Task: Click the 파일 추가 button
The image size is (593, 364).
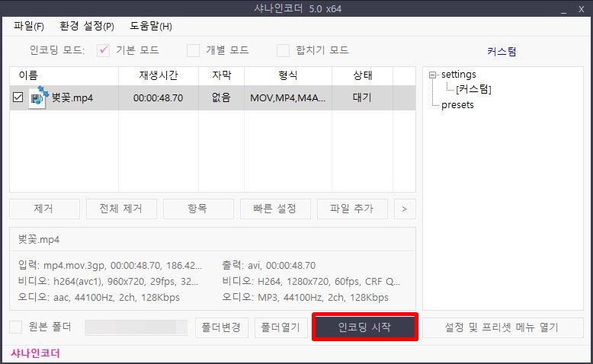Action: (x=352, y=209)
